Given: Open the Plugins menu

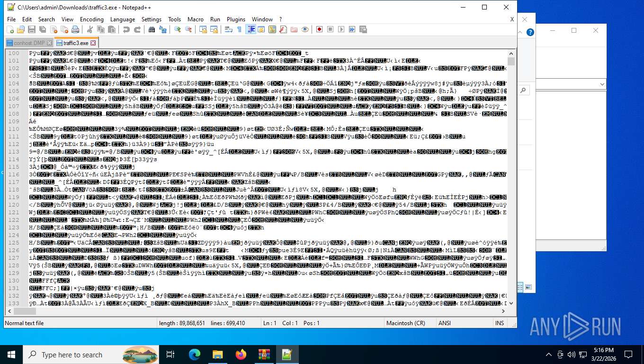Looking at the screenshot, I should point(236,19).
